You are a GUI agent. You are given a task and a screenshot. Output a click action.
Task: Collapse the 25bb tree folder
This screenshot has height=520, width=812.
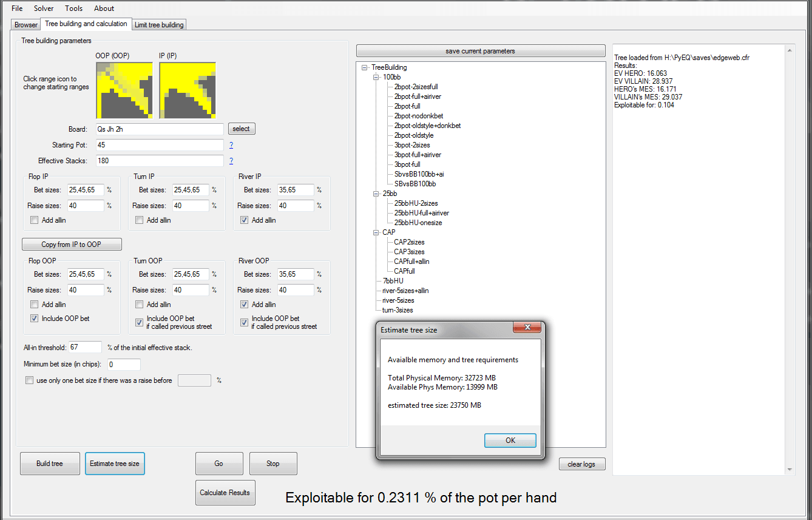point(376,194)
